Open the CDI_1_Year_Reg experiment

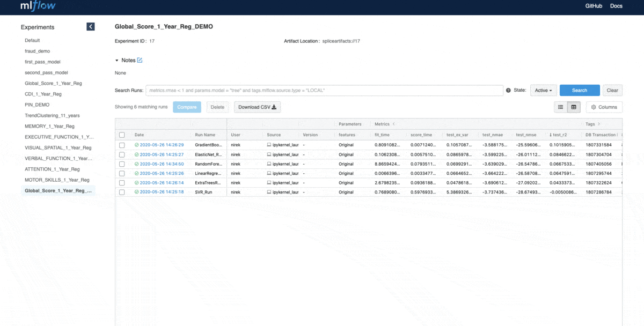(x=43, y=94)
